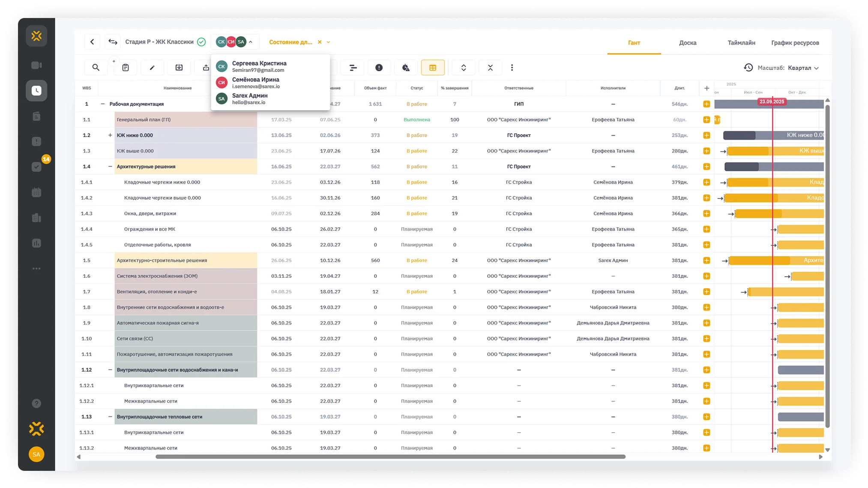Open the clipboard icon in toolbar
868x488 pixels.
[126, 68]
